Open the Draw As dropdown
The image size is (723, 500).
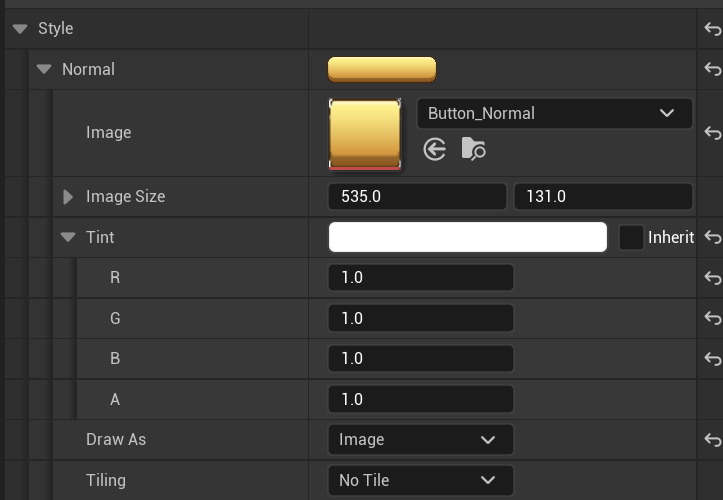tap(420, 439)
